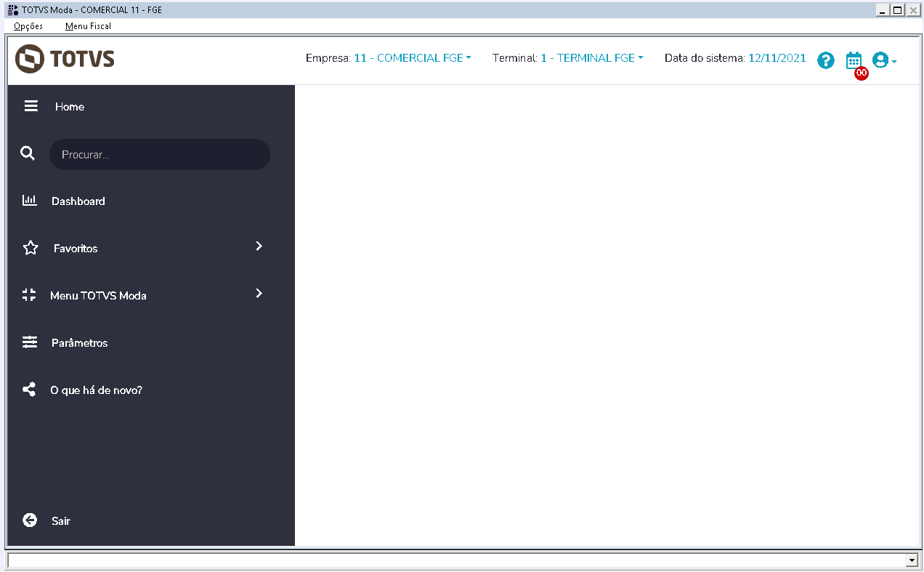Open help via the question mark icon
This screenshot has width=924, height=572.
(826, 60)
